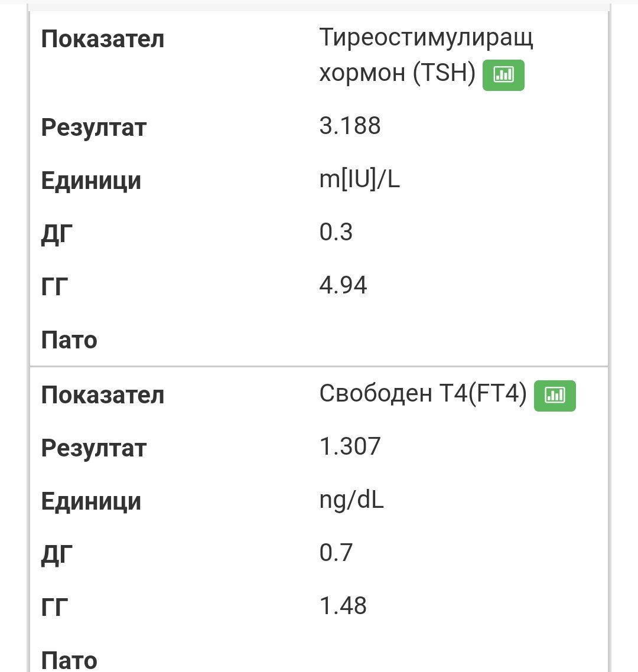The image size is (638, 672).
Task: Click the Свободен T4(FT4) indicator name
Action: [x=423, y=393]
